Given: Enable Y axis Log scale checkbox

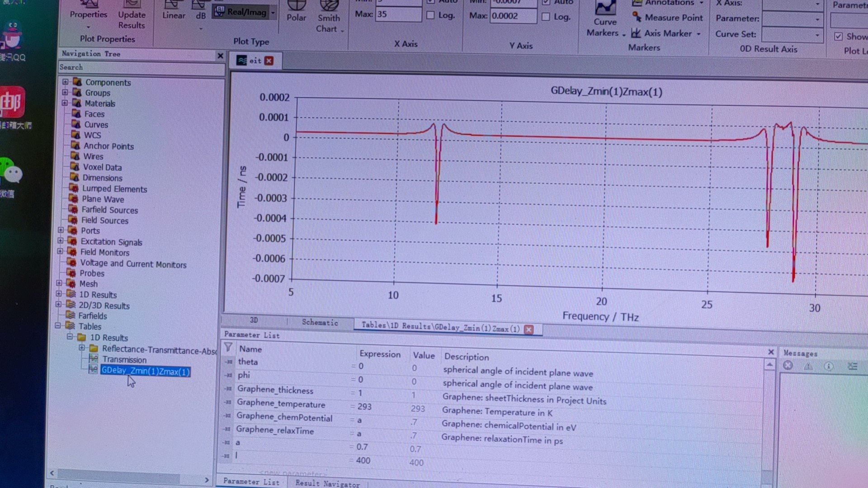Looking at the screenshot, I should [546, 17].
